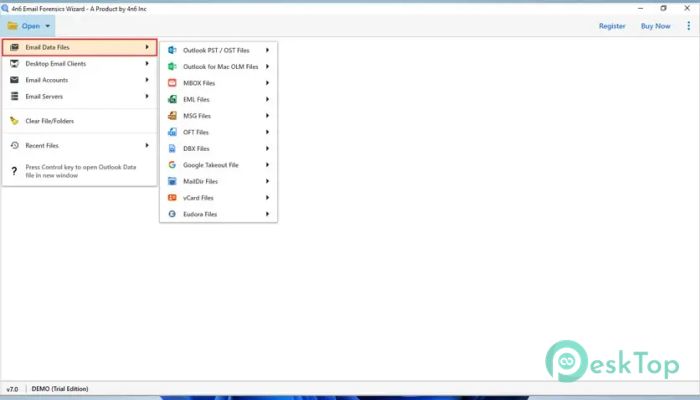Click the Register link
The image size is (700, 400).
612,26
